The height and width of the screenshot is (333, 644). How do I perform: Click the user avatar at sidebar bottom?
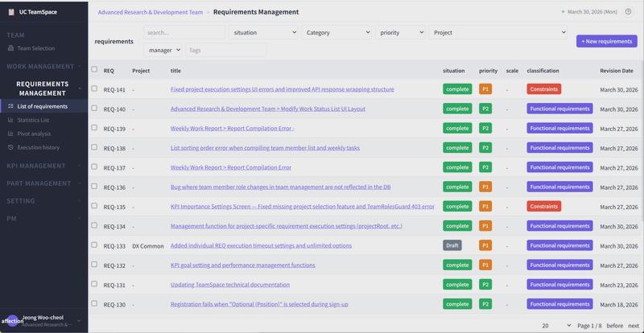(x=11, y=321)
